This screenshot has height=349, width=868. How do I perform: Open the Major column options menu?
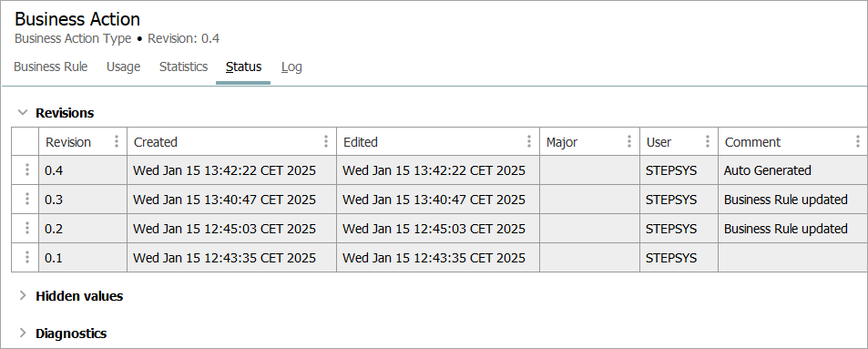(x=628, y=142)
